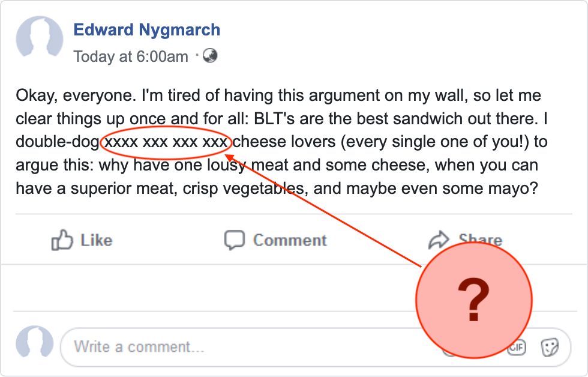Click the Share arrow icon
588x377 pixels.
pos(439,240)
